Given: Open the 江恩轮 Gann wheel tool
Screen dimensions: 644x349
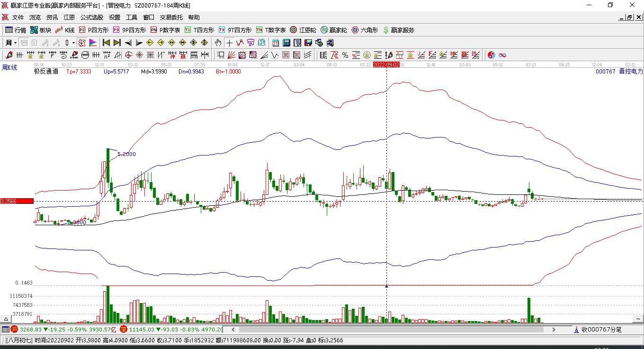Looking at the screenshot, I should point(303,30).
